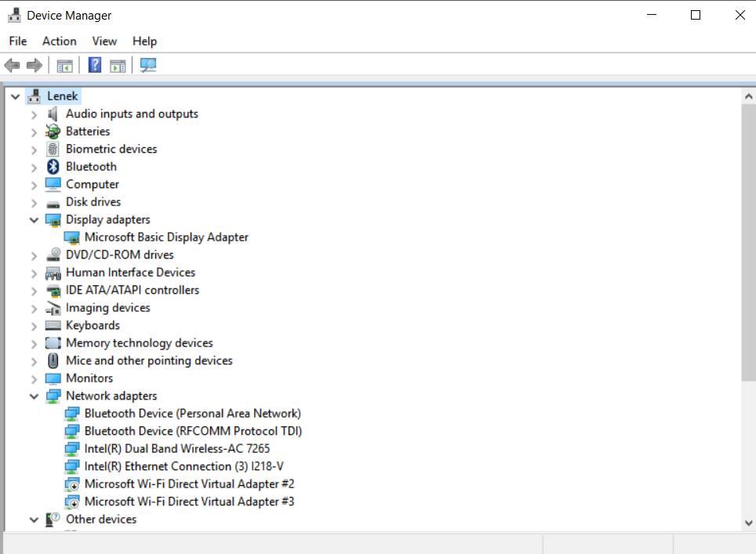Expand the Imaging devices node arrow
The width and height of the screenshot is (756, 554).
point(34,309)
